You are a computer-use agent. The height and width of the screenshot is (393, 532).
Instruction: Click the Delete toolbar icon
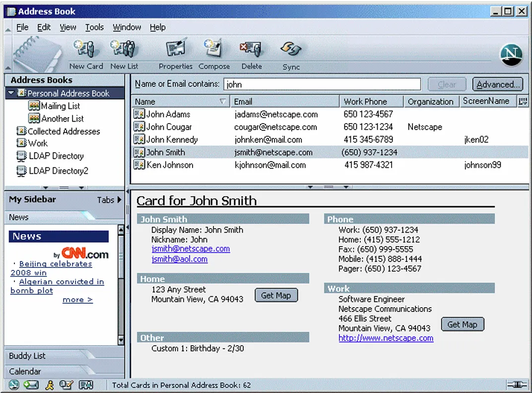point(251,52)
